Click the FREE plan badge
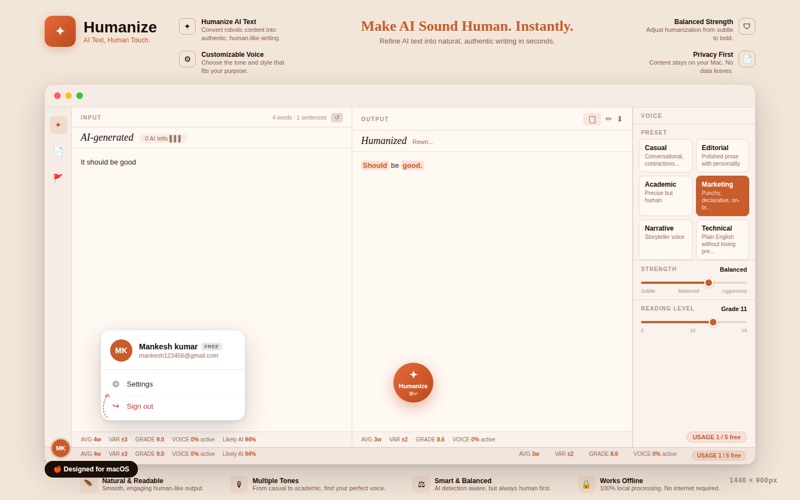Image resolution: width=800 pixels, height=500 pixels. coord(212,346)
